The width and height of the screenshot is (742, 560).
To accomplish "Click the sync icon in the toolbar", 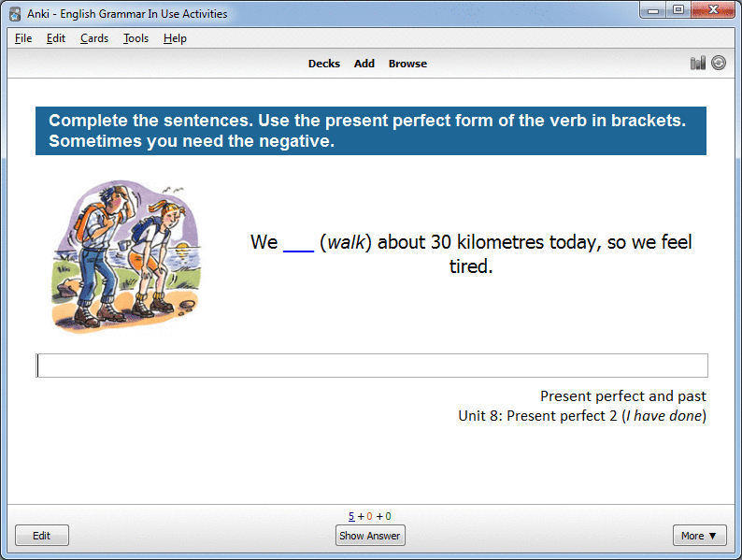I will (x=718, y=63).
